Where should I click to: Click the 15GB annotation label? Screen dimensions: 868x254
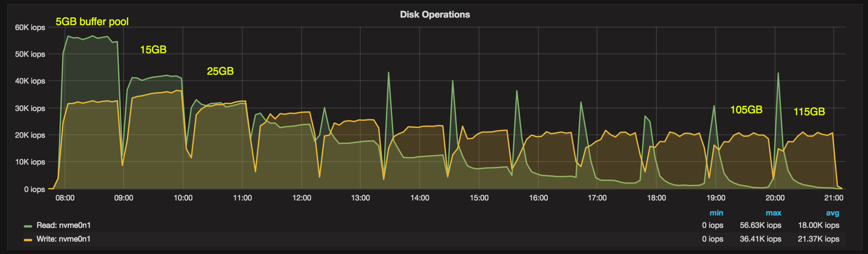tap(153, 50)
